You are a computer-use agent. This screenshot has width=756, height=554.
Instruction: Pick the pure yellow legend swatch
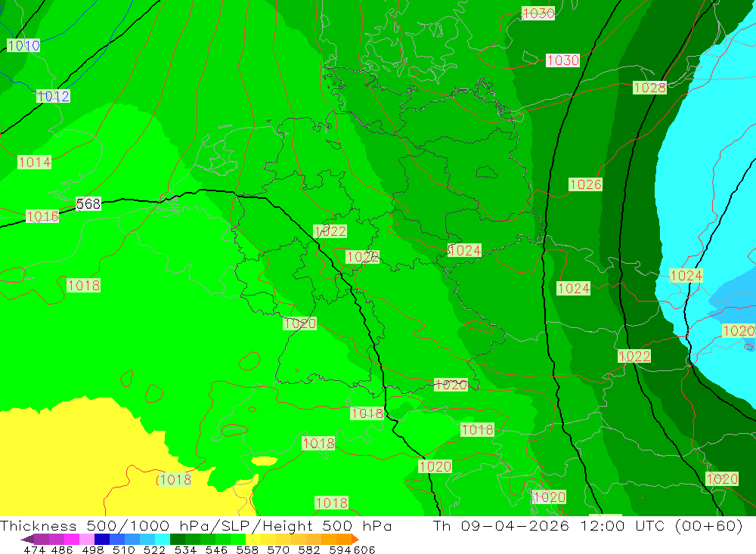pyautogui.click(x=253, y=539)
